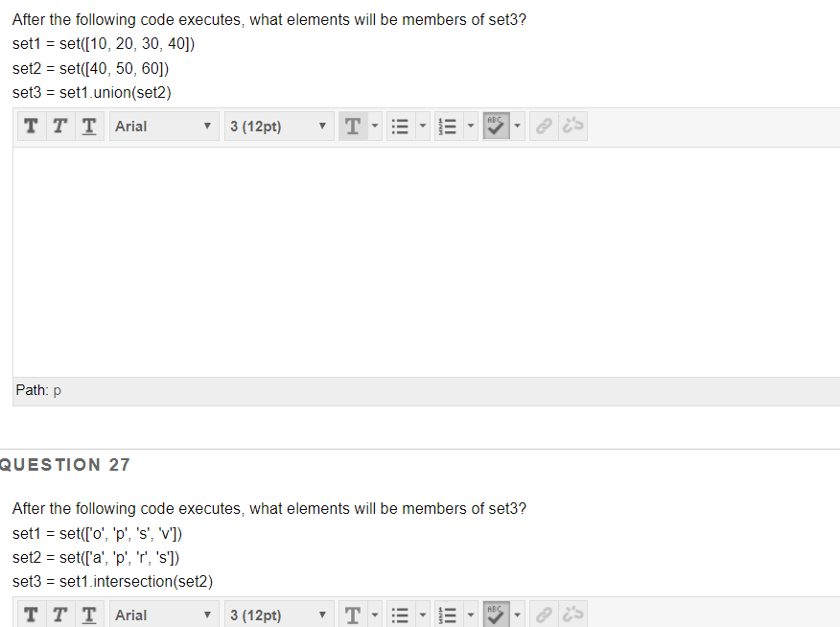The width and height of the screenshot is (840, 627).
Task: Click the Path: p breadcrumb label
Action: click(36, 390)
